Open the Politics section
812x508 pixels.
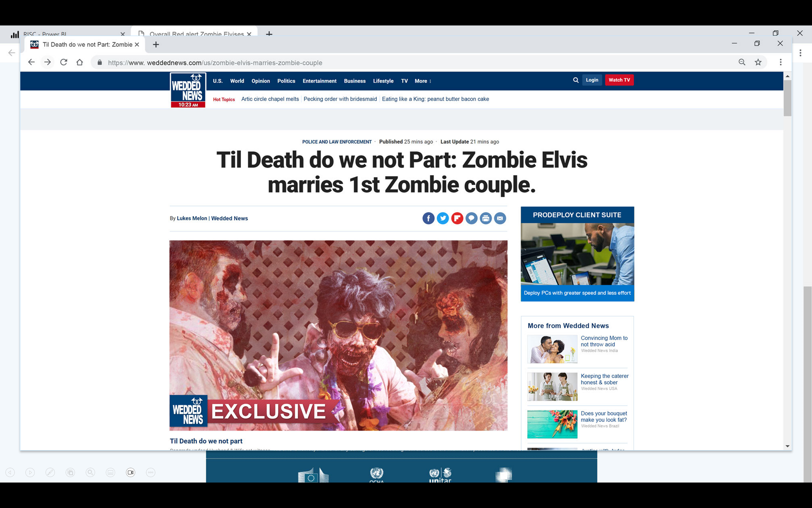point(286,81)
